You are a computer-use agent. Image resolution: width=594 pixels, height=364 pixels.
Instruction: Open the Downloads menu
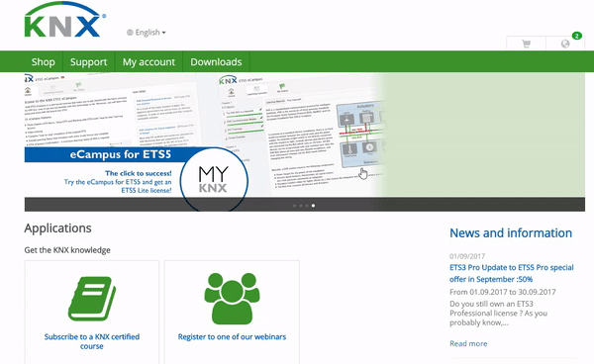pos(216,61)
